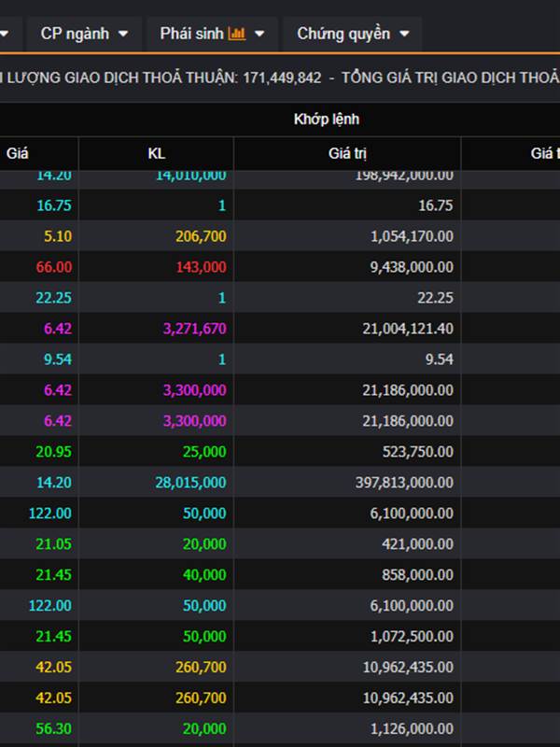Screen dimensions: 560x747
Task: Click the Giá trị cell 16.75
Action: click(x=435, y=205)
